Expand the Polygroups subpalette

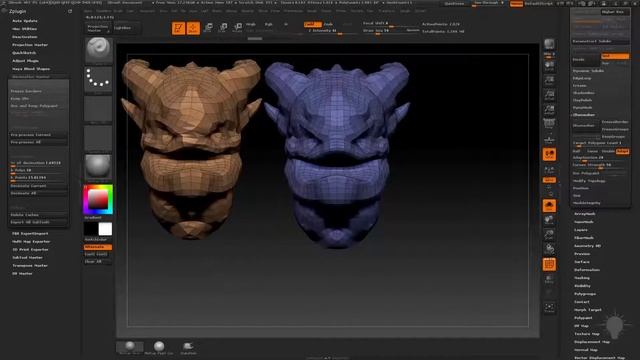point(585,294)
